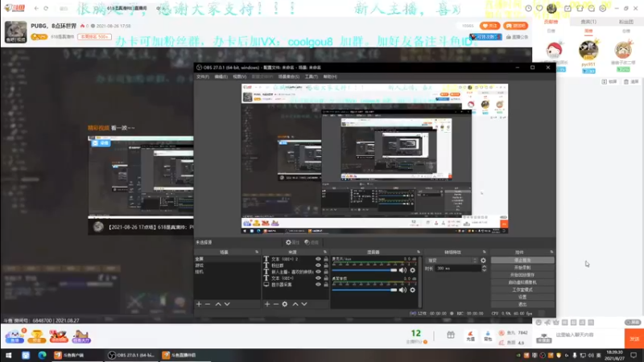Open the Properties button above Scenes panel
Screen dimensions: 644x362
coord(291,242)
